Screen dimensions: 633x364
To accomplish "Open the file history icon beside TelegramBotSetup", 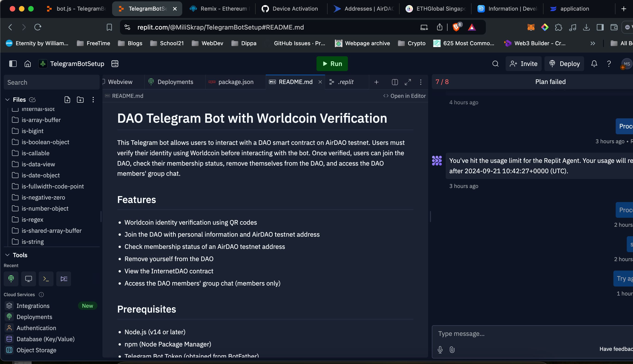I will (115, 64).
